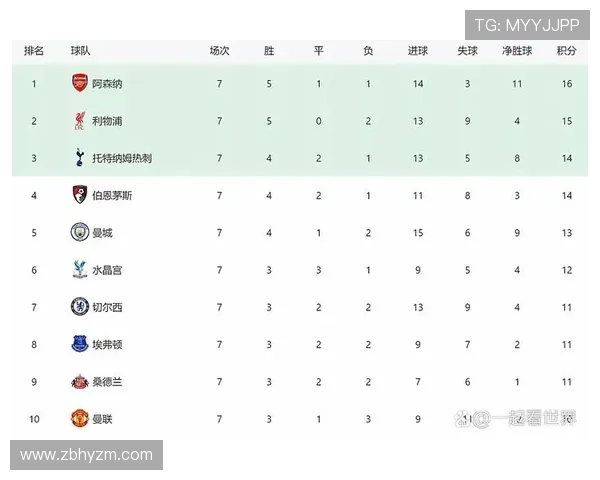Click the Crystal Palace crest icon

[x=80, y=270]
